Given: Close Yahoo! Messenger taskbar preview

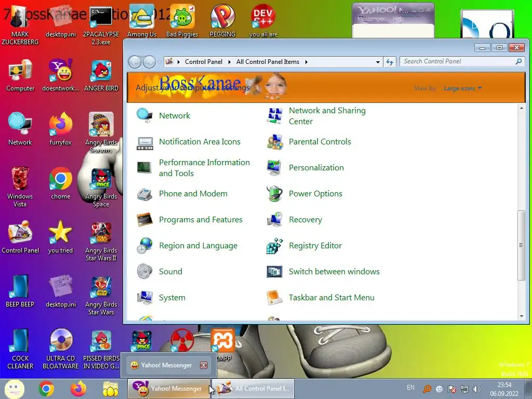Looking at the screenshot, I should click(x=204, y=365).
